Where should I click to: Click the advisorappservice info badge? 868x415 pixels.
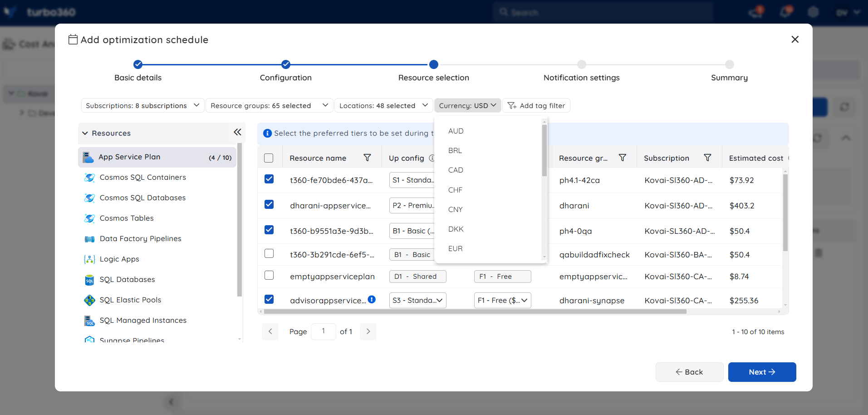(x=372, y=299)
